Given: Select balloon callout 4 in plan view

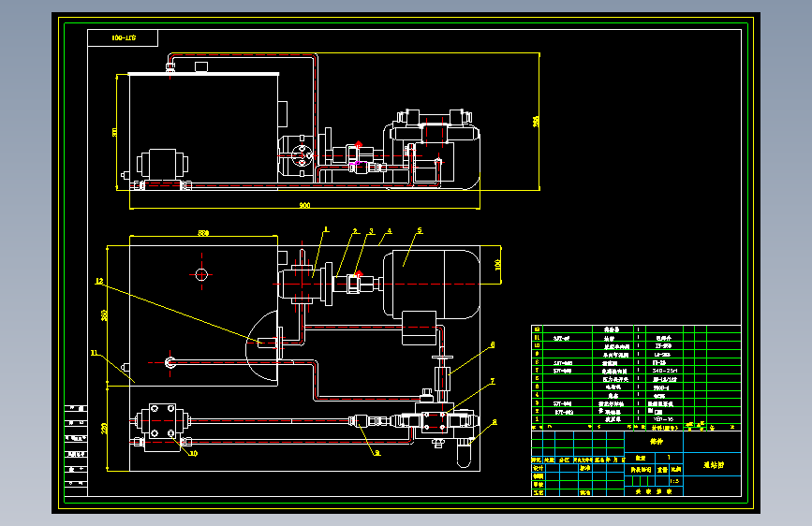Looking at the screenshot, I should (390, 231).
